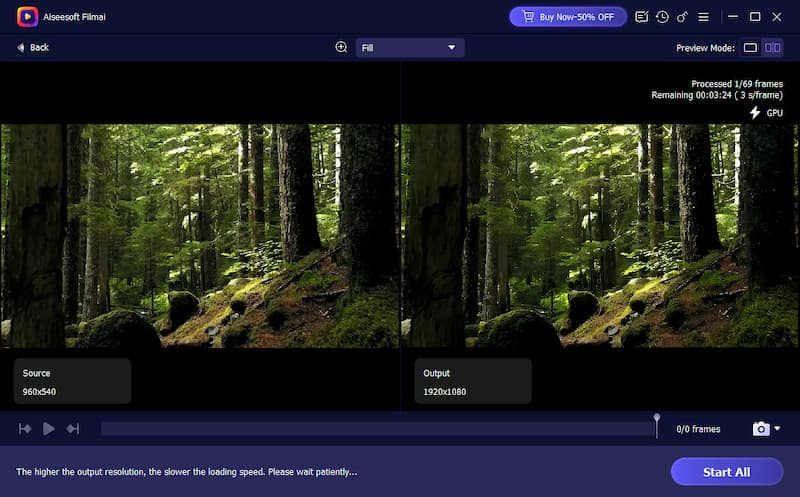
Task: Click the GPU lightning bolt icon
Action: tap(755, 113)
